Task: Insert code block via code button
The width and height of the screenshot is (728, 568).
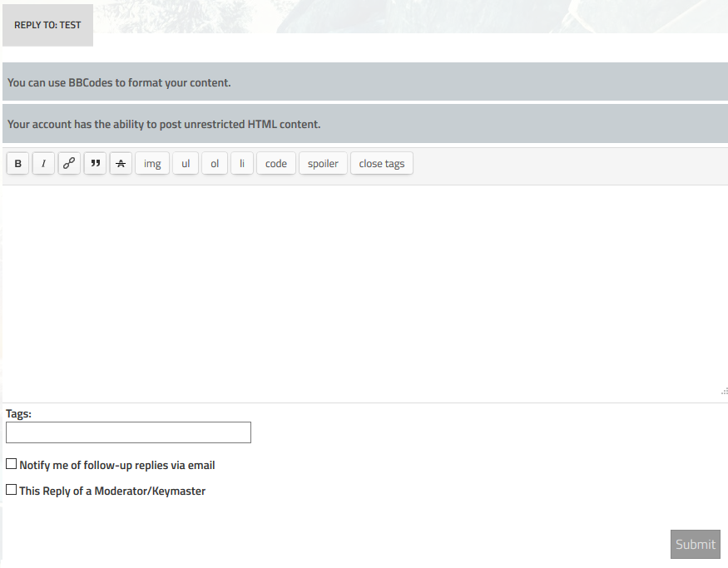Action: [x=276, y=164]
